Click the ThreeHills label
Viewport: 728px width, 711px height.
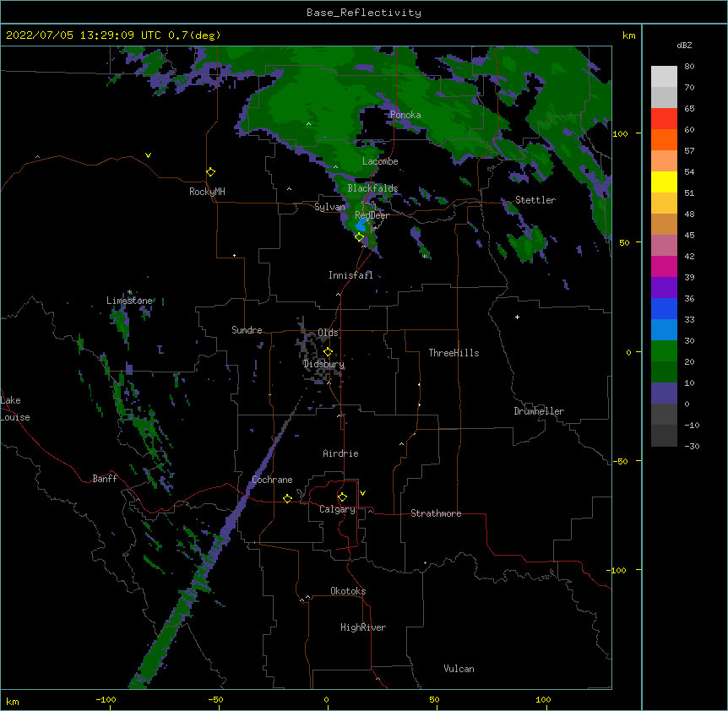click(454, 353)
